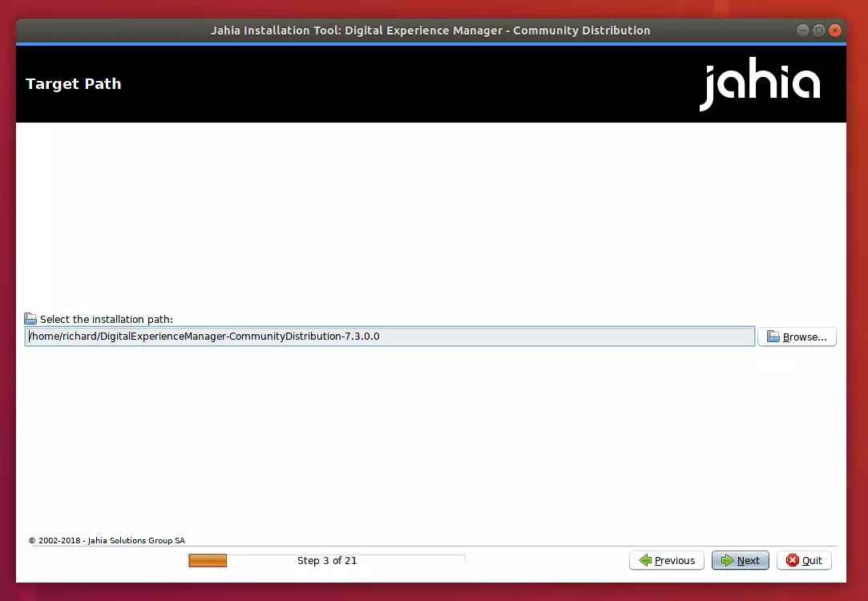Viewport: 868px width, 601px height.
Task: Open the Browse... folder chooser
Action: 797,337
